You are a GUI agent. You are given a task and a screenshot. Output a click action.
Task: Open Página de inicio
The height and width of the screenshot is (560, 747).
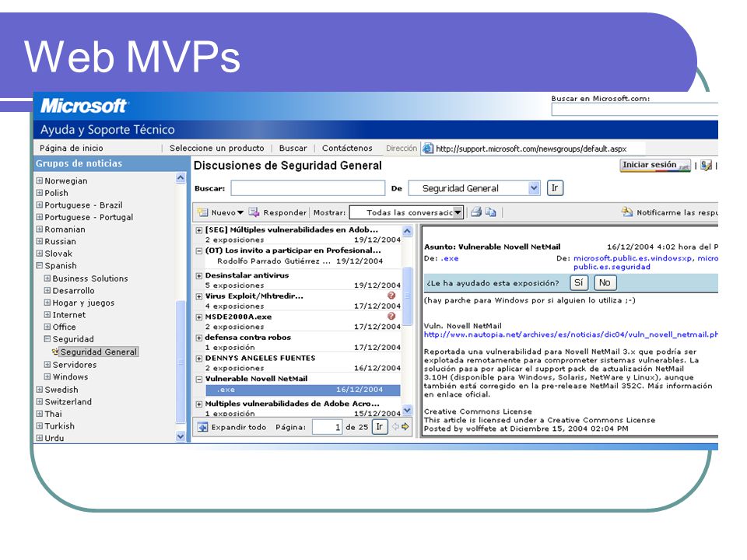coord(72,148)
